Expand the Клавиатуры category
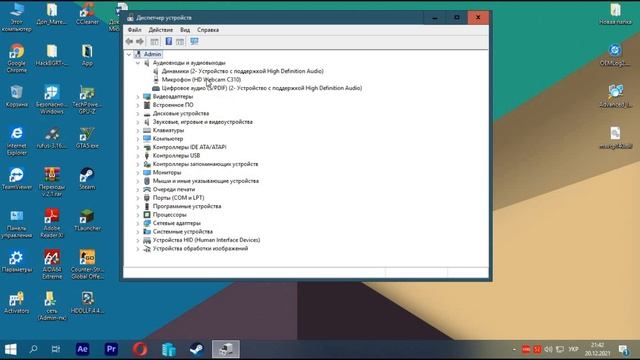 tap(138, 130)
